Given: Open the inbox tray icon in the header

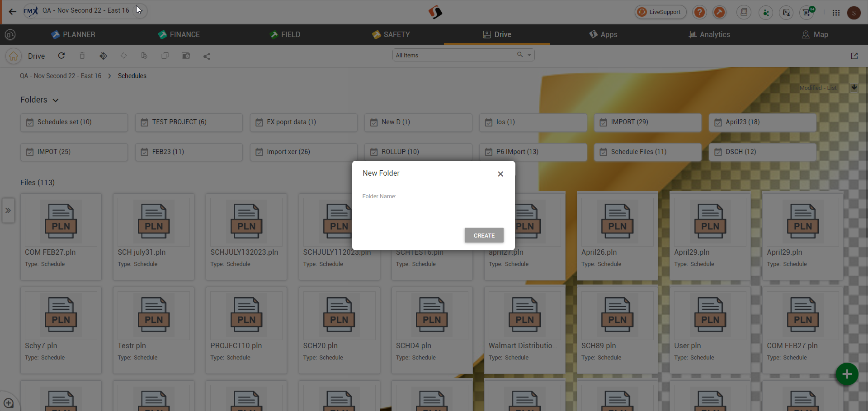Looking at the screenshot, I should tap(744, 12).
